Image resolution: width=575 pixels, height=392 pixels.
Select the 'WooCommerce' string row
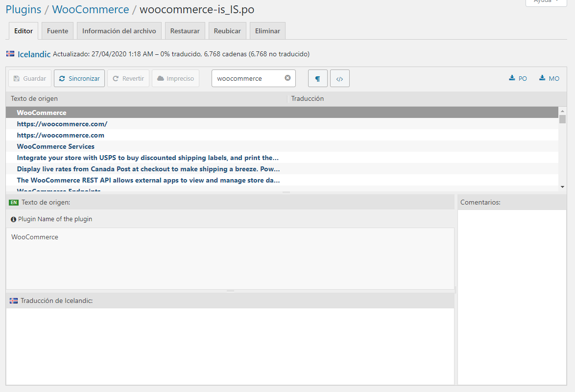pos(282,113)
